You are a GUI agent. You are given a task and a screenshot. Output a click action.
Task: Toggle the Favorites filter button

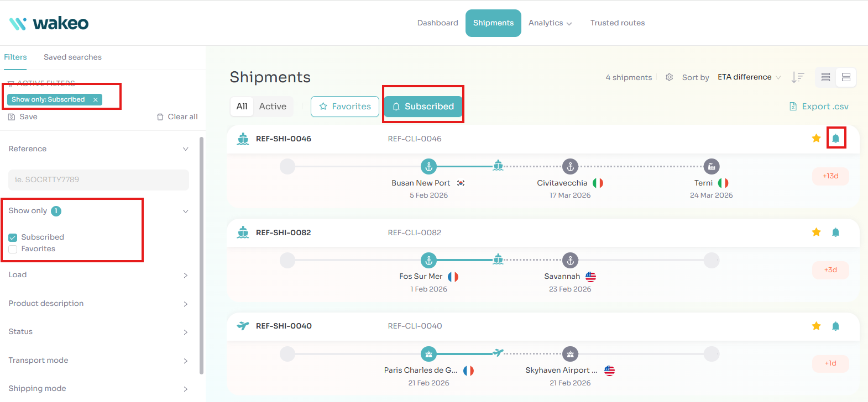344,107
